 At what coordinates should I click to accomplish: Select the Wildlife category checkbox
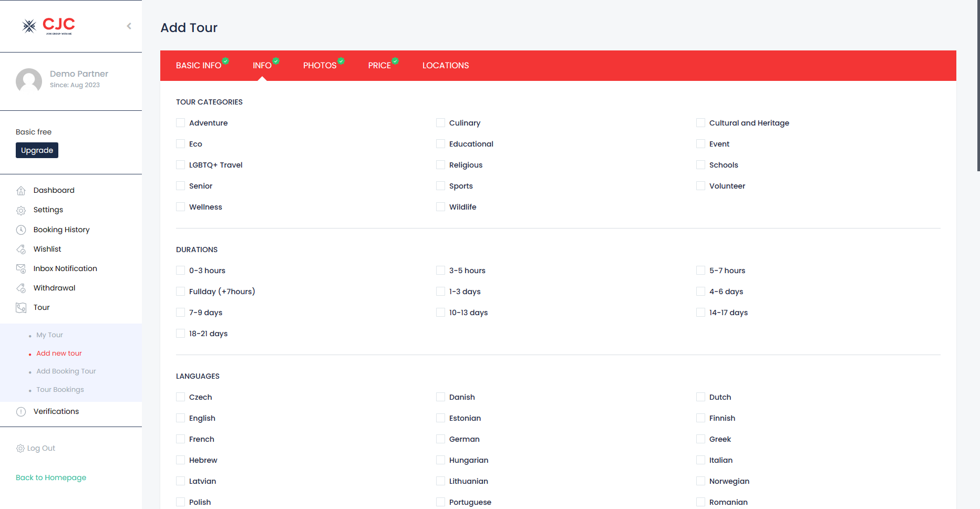click(x=441, y=207)
